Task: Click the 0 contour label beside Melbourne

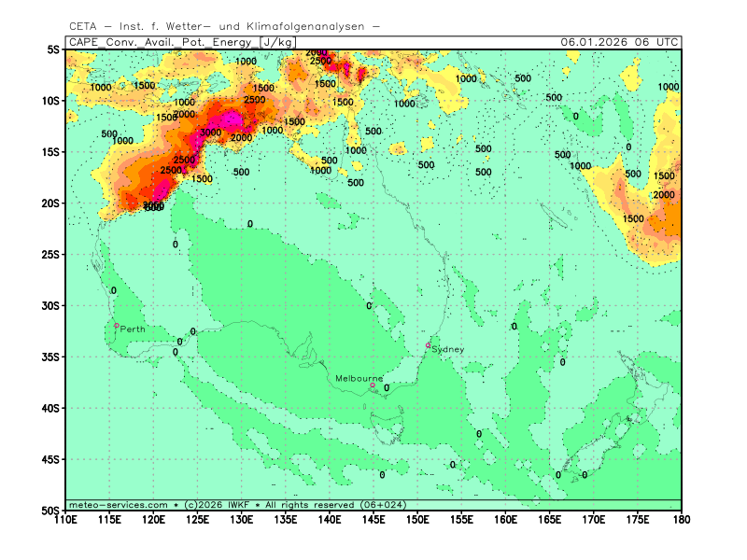Action: coord(387,388)
